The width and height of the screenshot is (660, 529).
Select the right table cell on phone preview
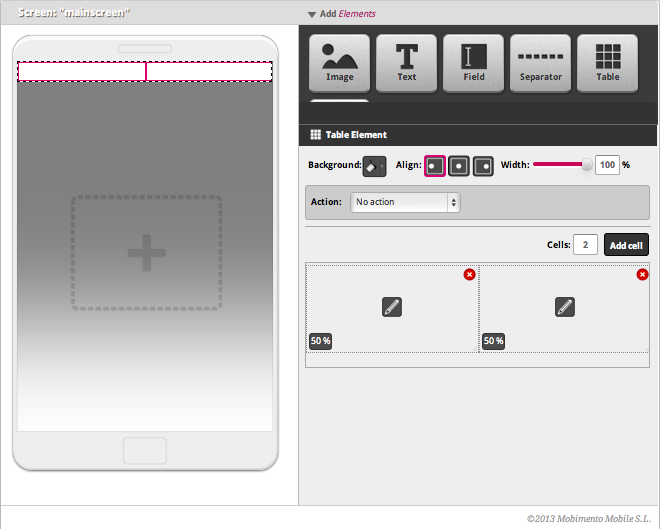click(x=209, y=72)
